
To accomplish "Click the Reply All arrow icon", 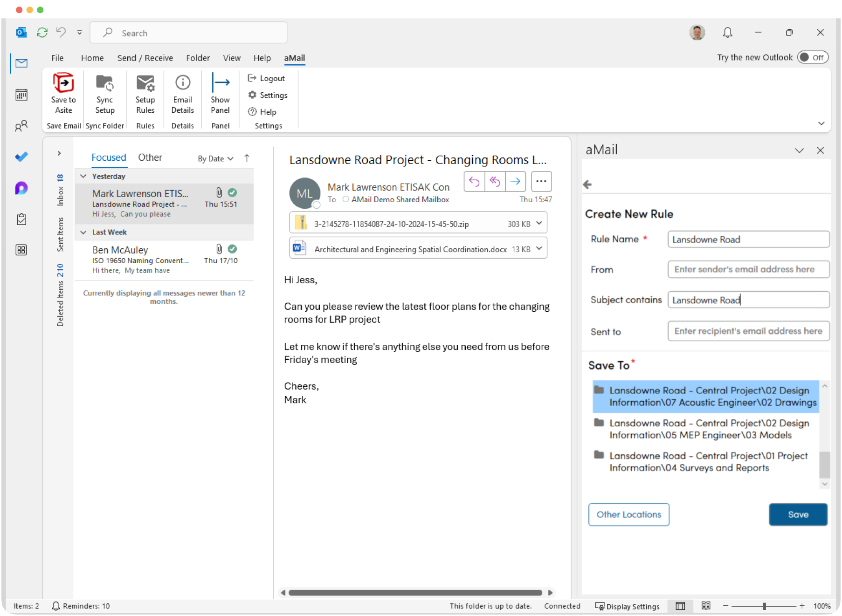I will (x=495, y=181).
